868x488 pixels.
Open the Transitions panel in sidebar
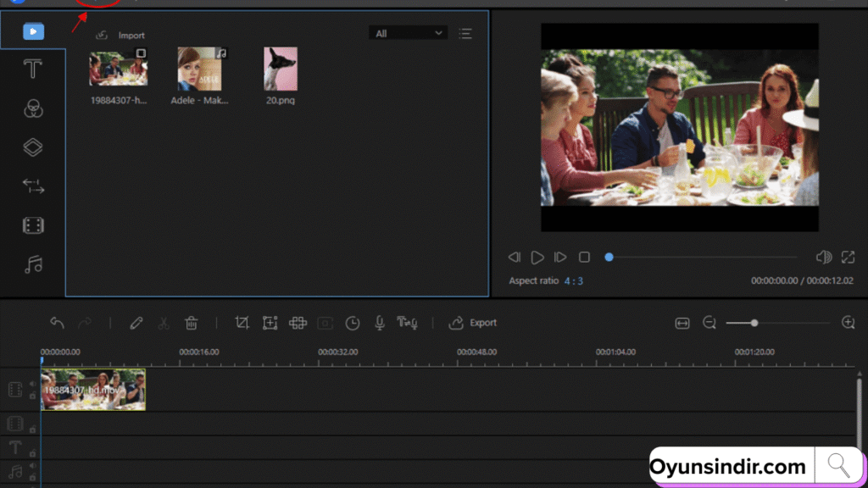[33, 186]
